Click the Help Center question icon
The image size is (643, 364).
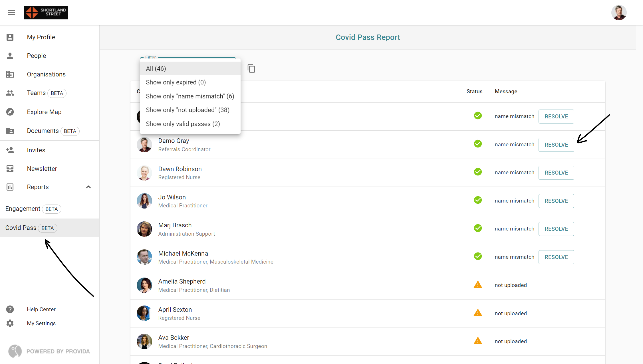coord(10,309)
